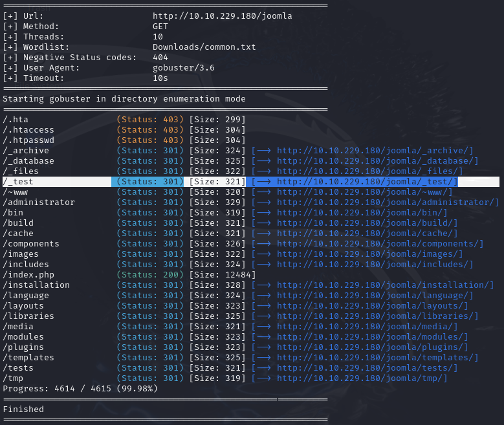Click the /.htpasswd path entry
Image resolution: width=504 pixels, height=425 pixels.
click(x=28, y=140)
